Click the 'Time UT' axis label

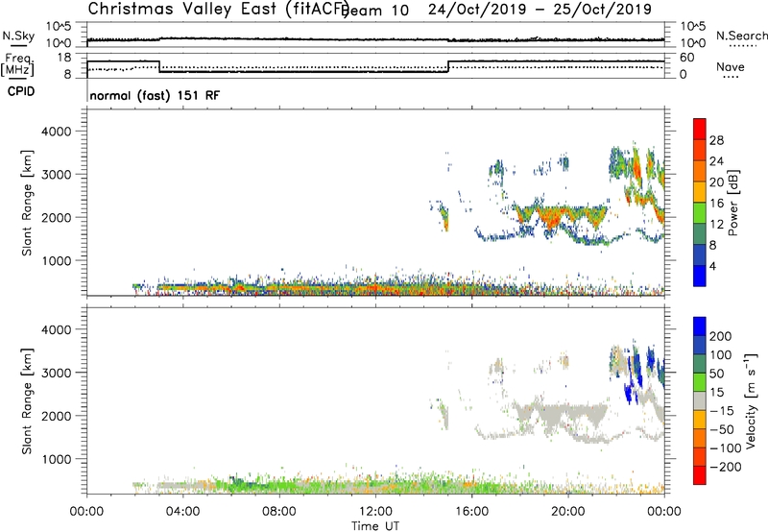click(375, 526)
